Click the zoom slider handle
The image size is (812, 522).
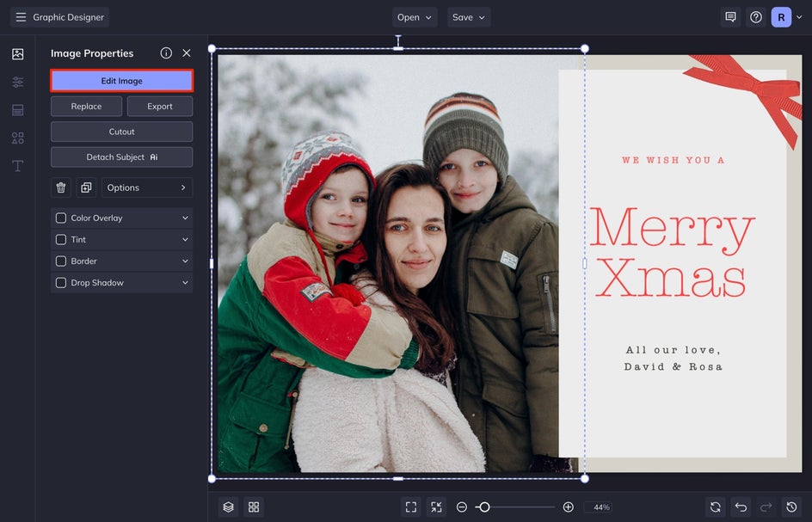(x=484, y=507)
